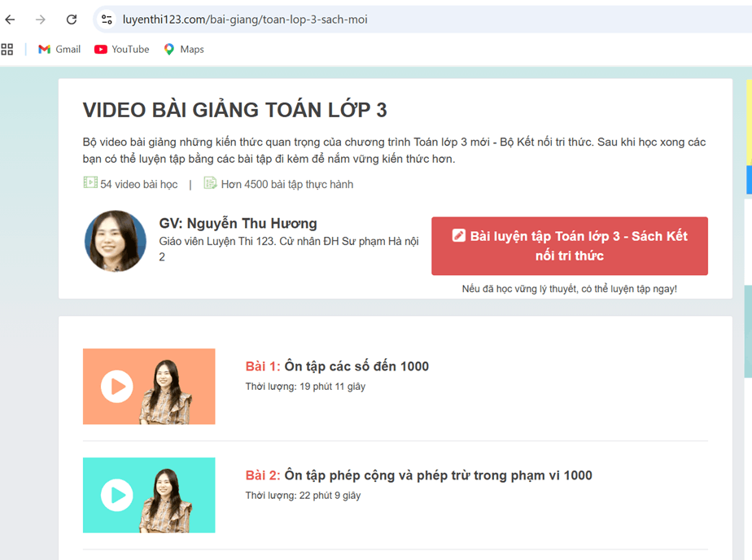The height and width of the screenshot is (560, 752).
Task: Click teacher Nguyễn Thu Hương's avatar photo
Action: point(116,241)
